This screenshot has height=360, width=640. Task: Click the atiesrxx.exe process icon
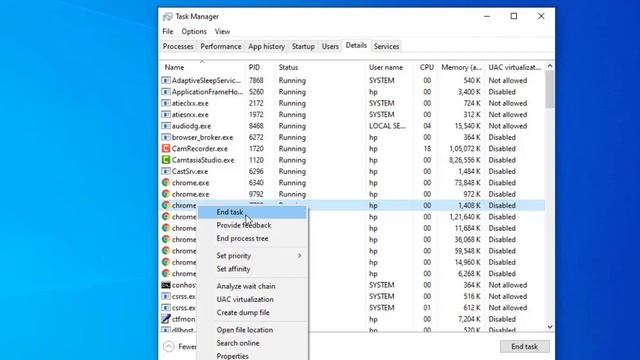[x=166, y=115]
